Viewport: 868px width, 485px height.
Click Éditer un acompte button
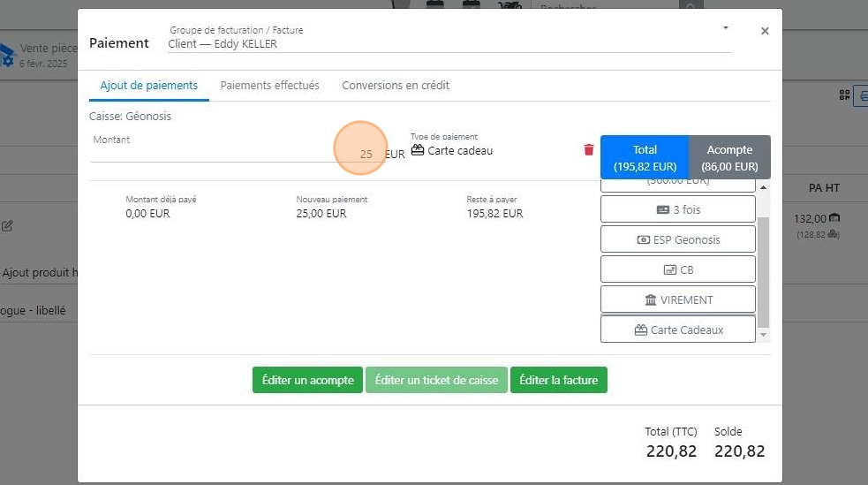(x=308, y=380)
